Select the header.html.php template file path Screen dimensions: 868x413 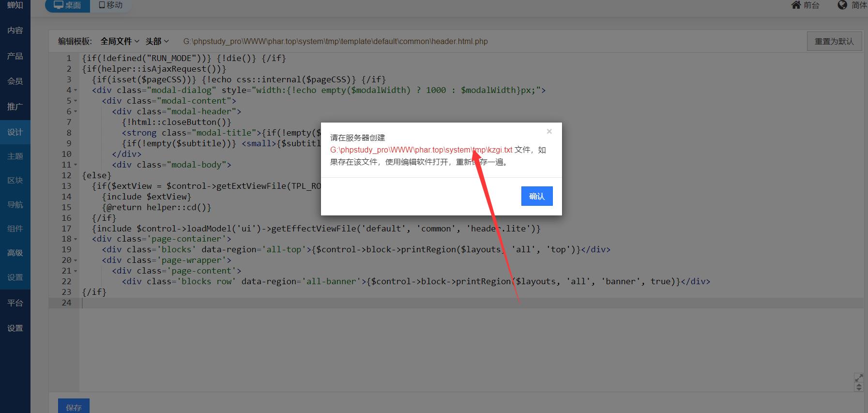[x=335, y=41]
